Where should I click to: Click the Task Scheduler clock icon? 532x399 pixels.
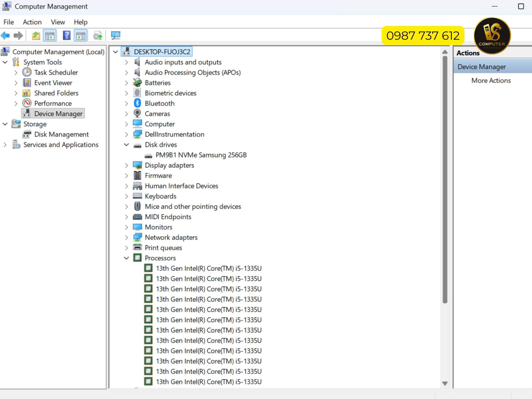tap(27, 72)
